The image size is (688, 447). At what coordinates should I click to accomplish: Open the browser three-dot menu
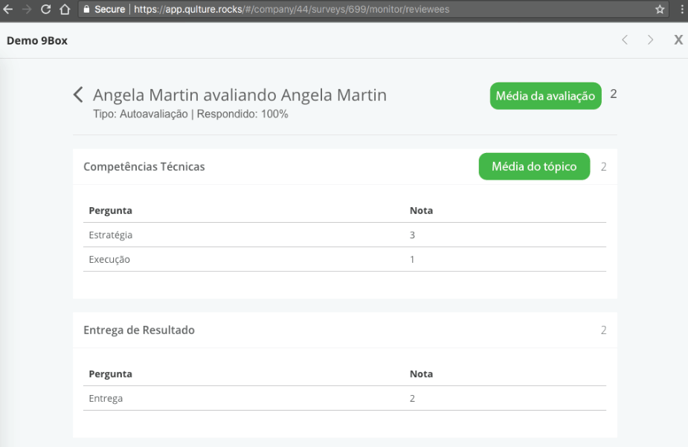coord(680,9)
